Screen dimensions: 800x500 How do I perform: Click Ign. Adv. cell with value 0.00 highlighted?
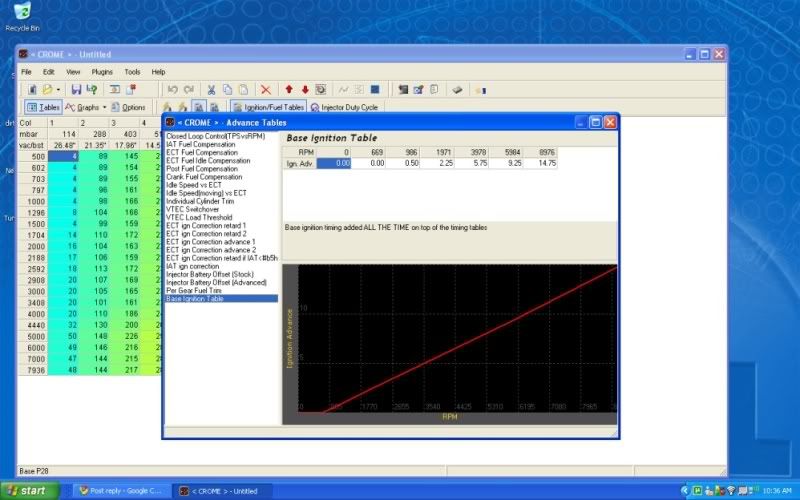(334, 163)
